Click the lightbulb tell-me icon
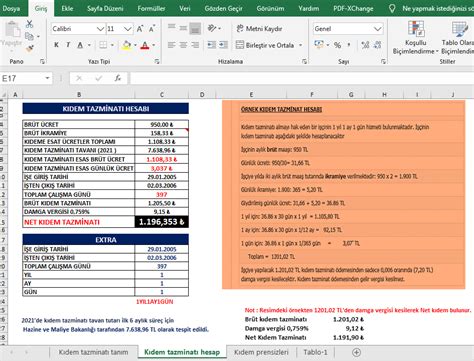474x361 pixels. pos(392,9)
